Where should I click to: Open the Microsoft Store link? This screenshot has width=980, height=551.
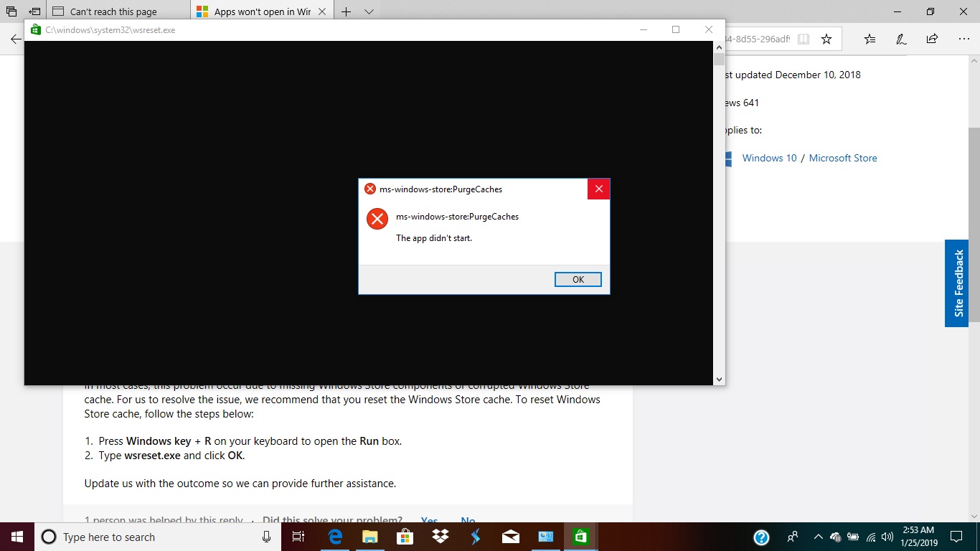tap(843, 158)
